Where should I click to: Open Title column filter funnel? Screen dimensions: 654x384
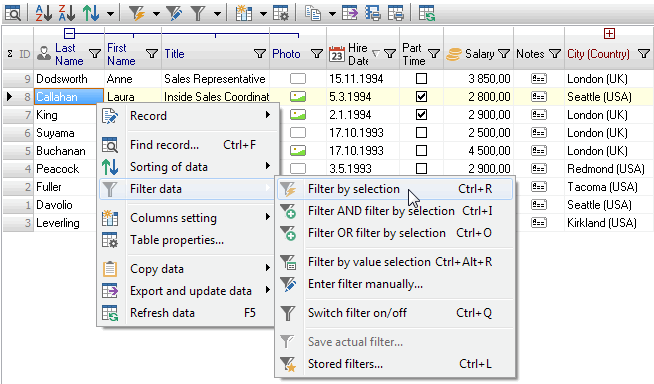(x=260, y=54)
